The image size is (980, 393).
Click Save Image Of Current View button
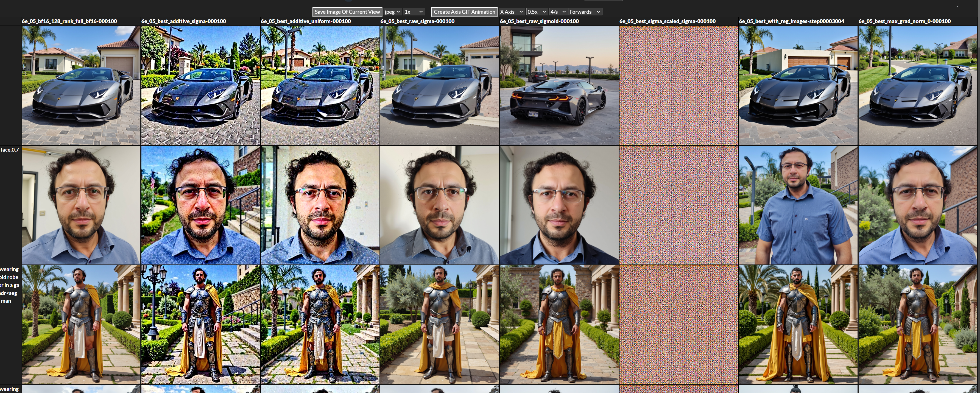tap(347, 12)
